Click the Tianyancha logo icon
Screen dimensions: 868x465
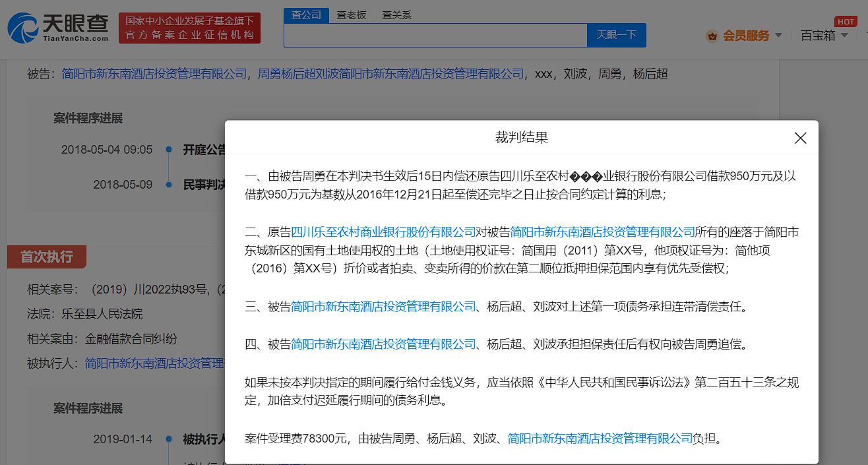(x=22, y=28)
